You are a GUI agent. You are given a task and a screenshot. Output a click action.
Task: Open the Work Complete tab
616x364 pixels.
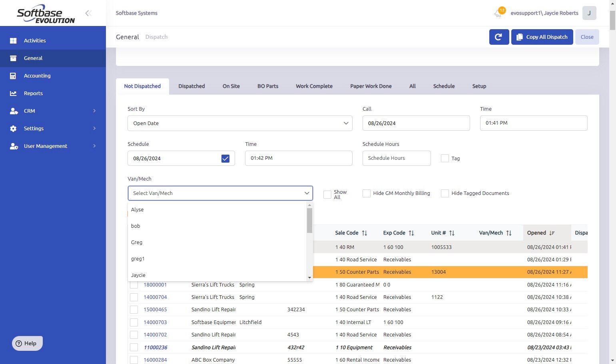coord(314,86)
